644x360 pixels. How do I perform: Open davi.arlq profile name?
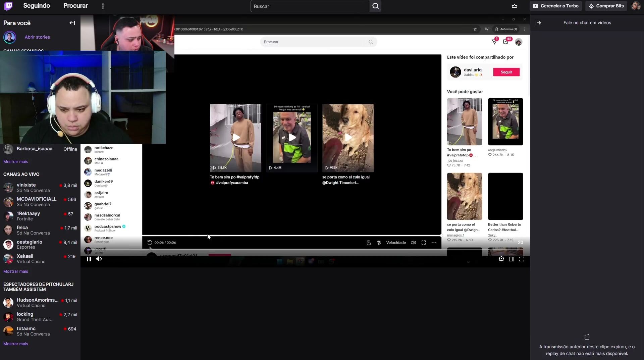[x=473, y=70]
